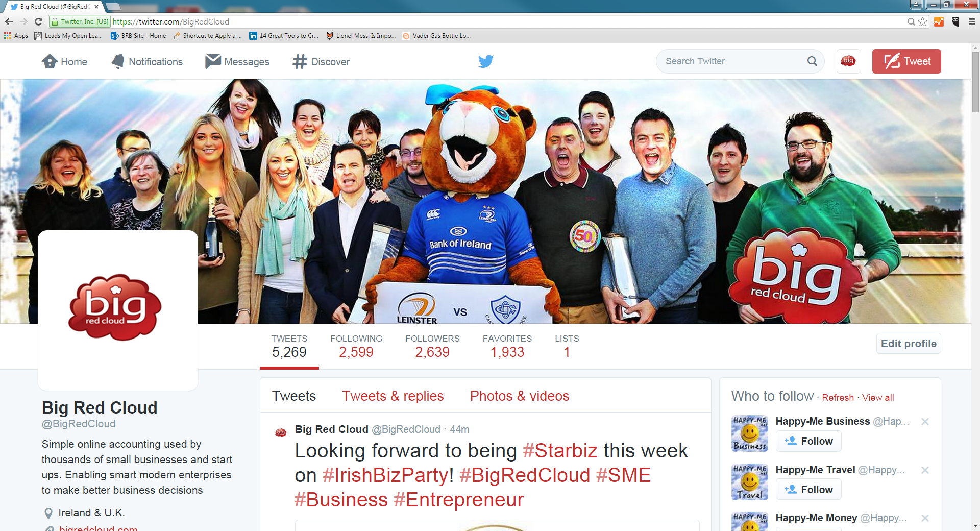Switch to the Tweets timeline tab

(x=294, y=396)
